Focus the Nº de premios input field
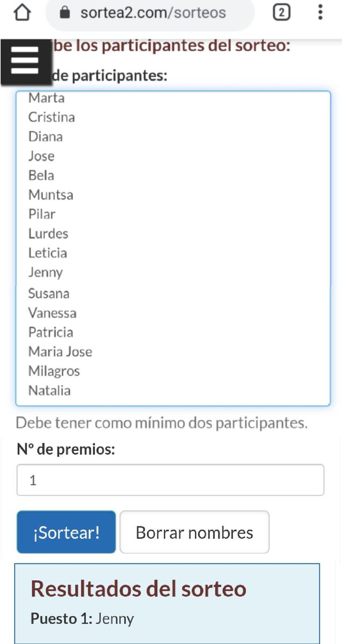This screenshot has width=342, height=644. coord(170,480)
